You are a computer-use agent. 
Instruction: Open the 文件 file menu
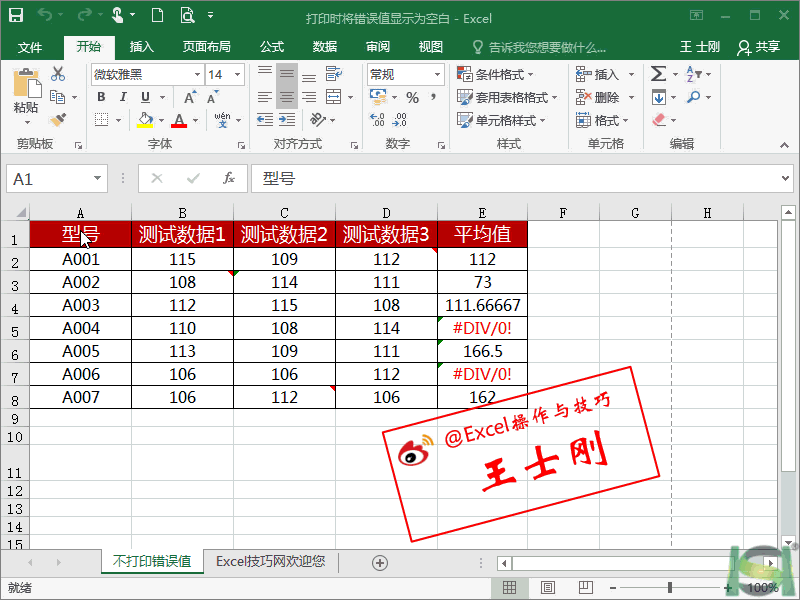[30, 47]
